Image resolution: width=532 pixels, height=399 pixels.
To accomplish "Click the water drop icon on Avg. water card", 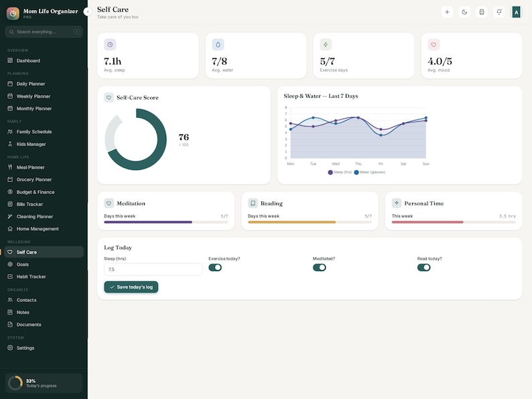I will (218, 44).
